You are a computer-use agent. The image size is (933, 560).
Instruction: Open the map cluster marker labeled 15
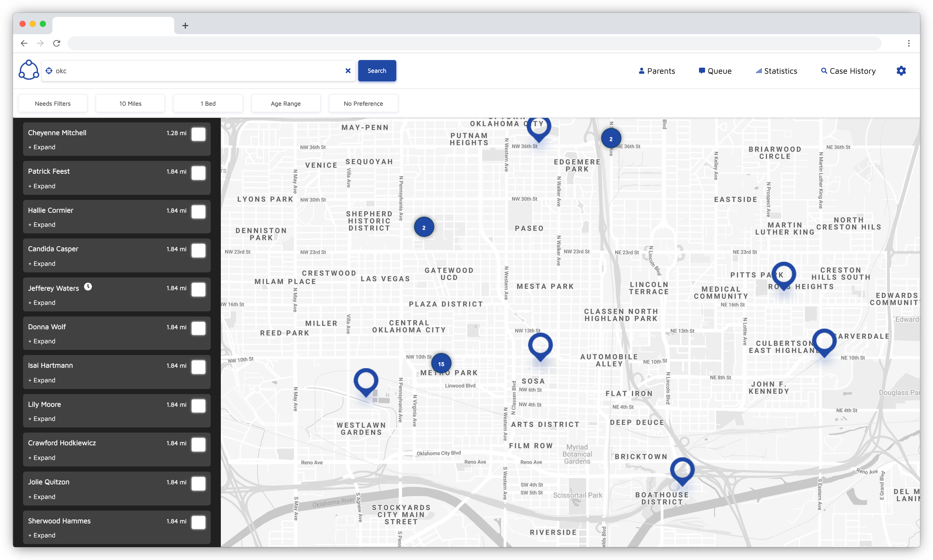coord(441,364)
